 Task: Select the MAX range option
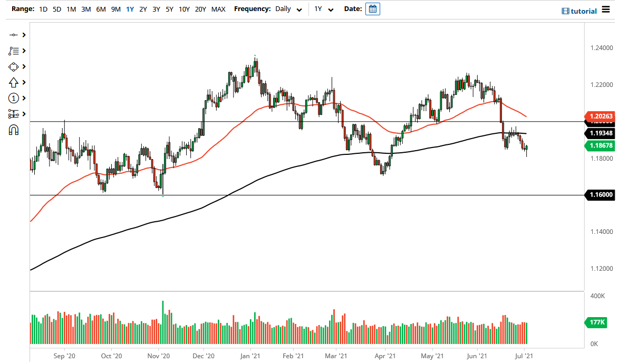point(218,9)
